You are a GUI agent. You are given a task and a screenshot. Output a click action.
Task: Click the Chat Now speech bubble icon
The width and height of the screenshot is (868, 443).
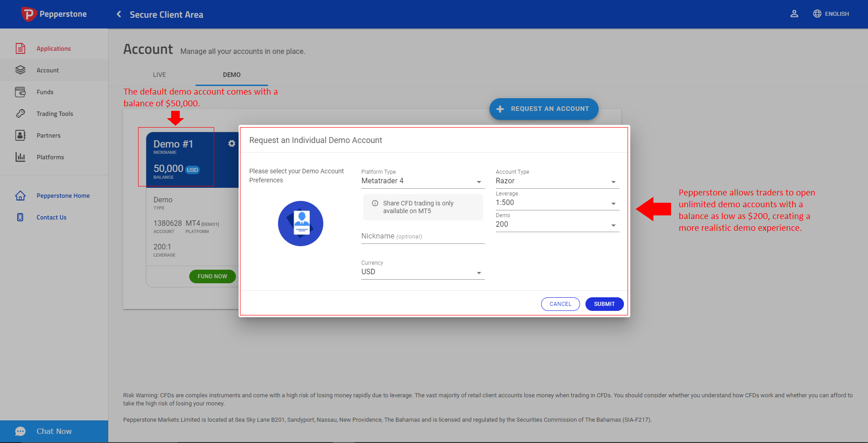click(x=20, y=431)
